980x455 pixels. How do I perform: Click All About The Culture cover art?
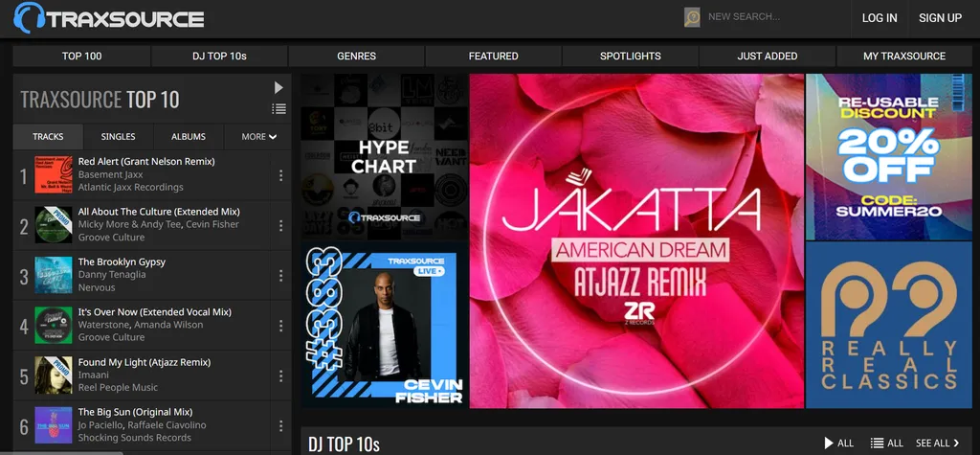click(x=54, y=225)
